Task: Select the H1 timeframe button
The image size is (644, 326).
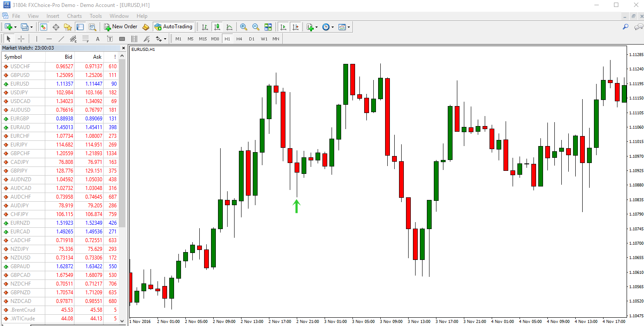Action: pyautogui.click(x=227, y=39)
